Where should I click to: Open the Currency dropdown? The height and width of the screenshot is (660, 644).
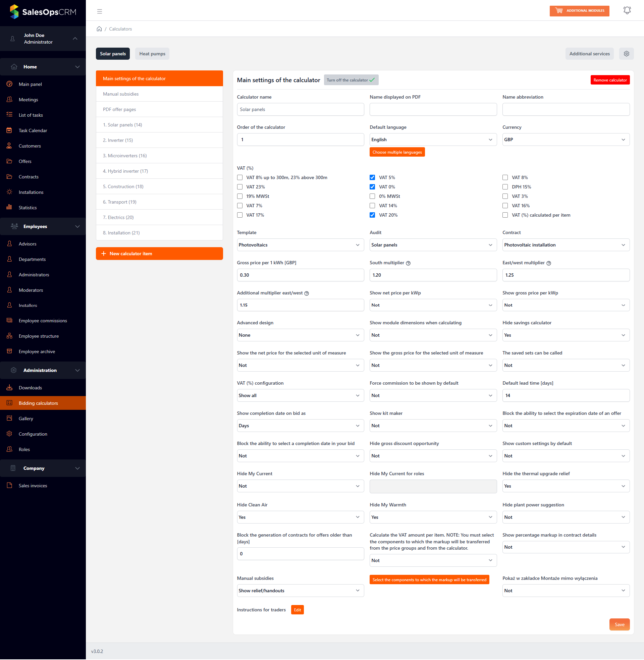[x=566, y=140]
